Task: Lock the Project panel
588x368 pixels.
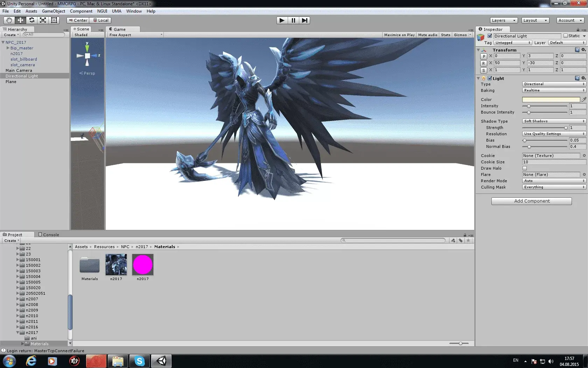Action: (x=465, y=235)
